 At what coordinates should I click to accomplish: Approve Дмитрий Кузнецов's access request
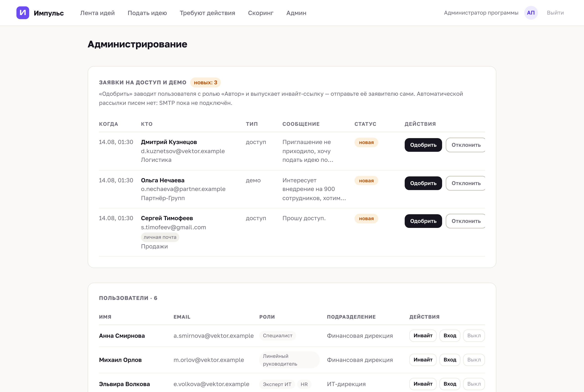coord(423,145)
